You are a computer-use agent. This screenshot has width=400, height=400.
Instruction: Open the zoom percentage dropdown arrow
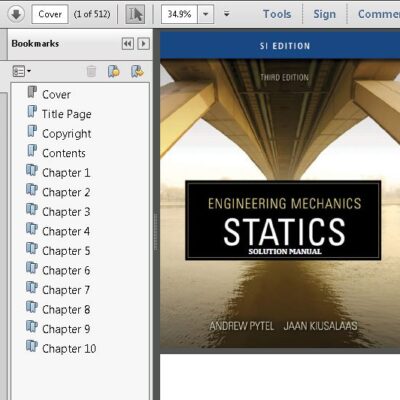pos(206,14)
